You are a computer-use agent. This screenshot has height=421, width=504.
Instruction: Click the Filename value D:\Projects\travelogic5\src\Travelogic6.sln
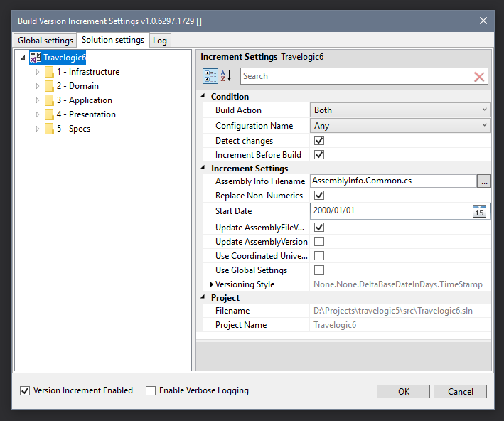tap(393, 311)
